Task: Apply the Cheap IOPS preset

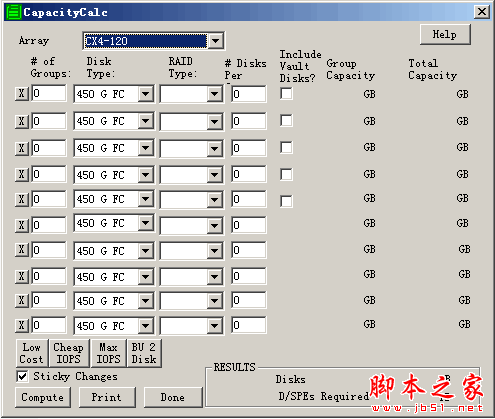Action: pyautogui.click(x=69, y=353)
